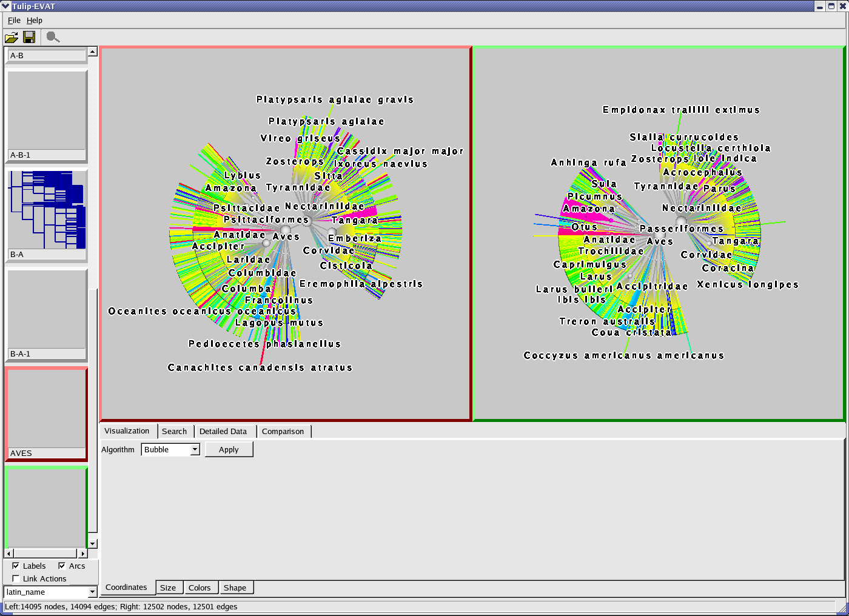Click the save floppy disk icon

point(29,38)
